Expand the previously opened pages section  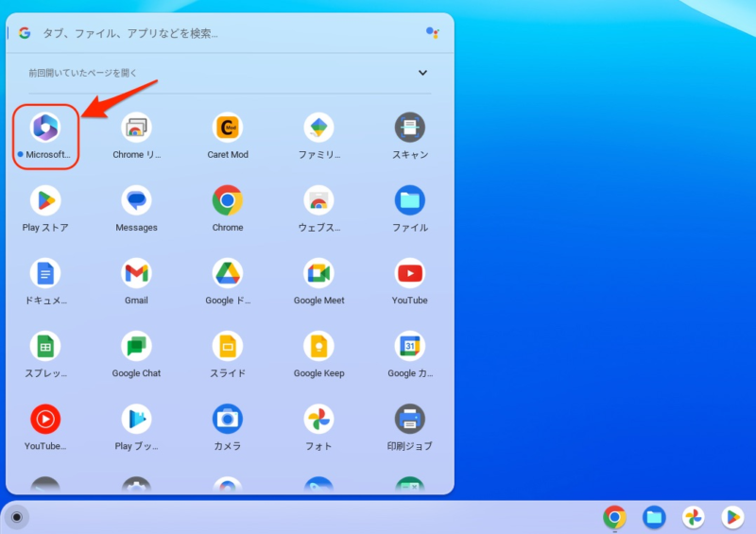click(x=422, y=73)
